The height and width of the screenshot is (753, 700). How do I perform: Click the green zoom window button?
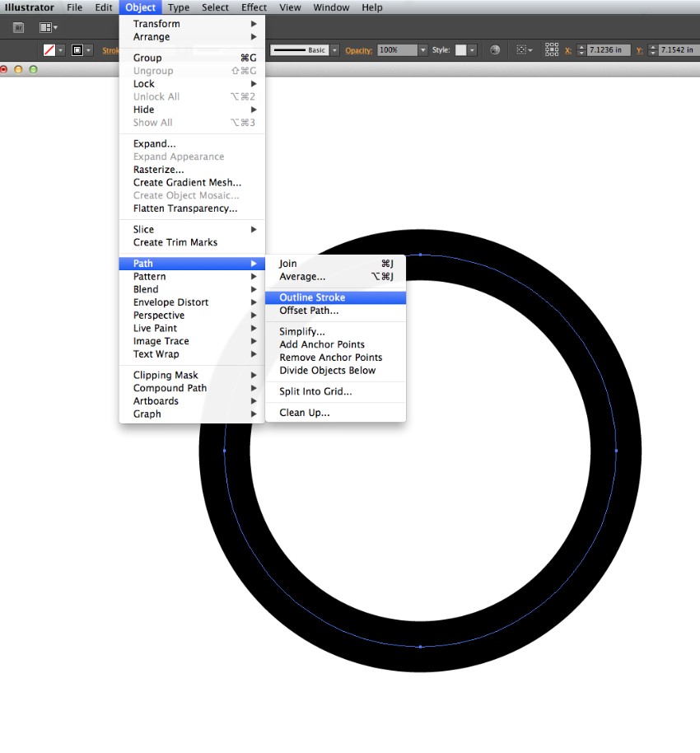click(x=33, y=70)
